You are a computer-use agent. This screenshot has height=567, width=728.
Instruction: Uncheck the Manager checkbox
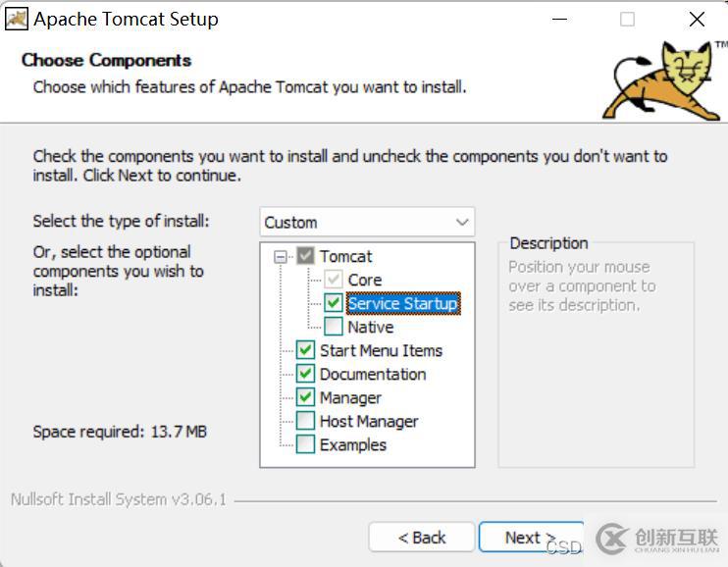click(305, 397)
